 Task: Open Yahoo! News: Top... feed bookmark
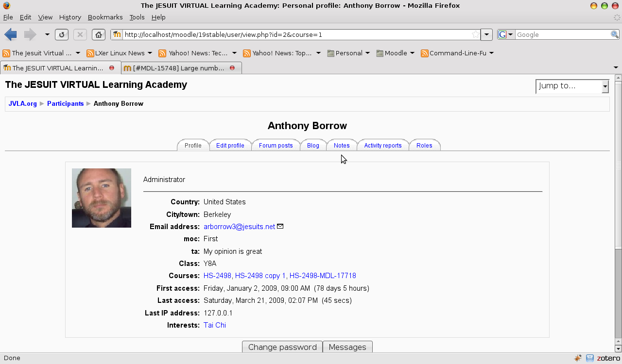coord(282,53)
